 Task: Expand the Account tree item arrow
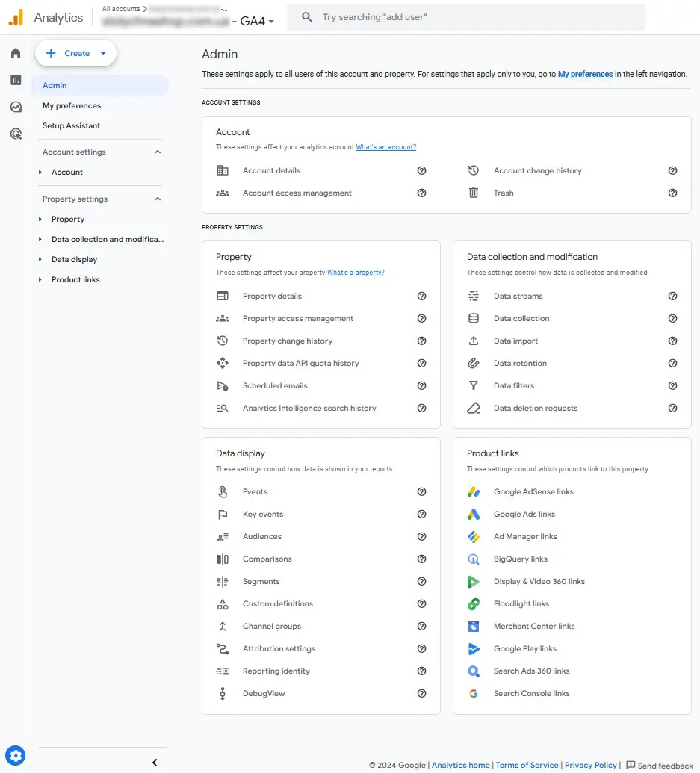[40, 172]
